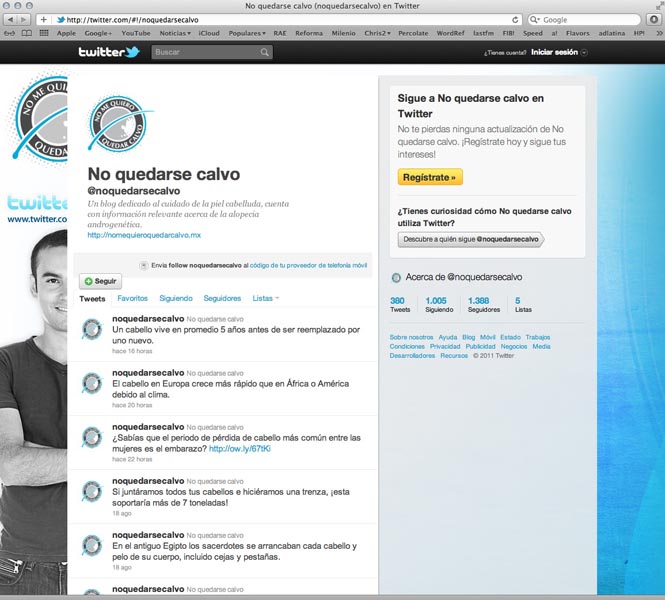The width and height of the screenshot is (665, 600).
Task: Open the lastfm bookmark
Action: click(483, 33)
